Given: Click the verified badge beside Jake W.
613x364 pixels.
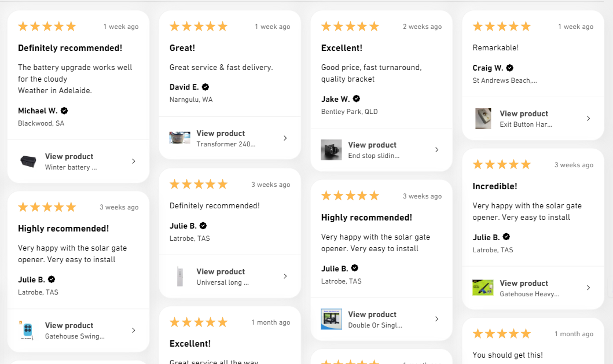Looking at the screenshot, I should click(357, 99).
